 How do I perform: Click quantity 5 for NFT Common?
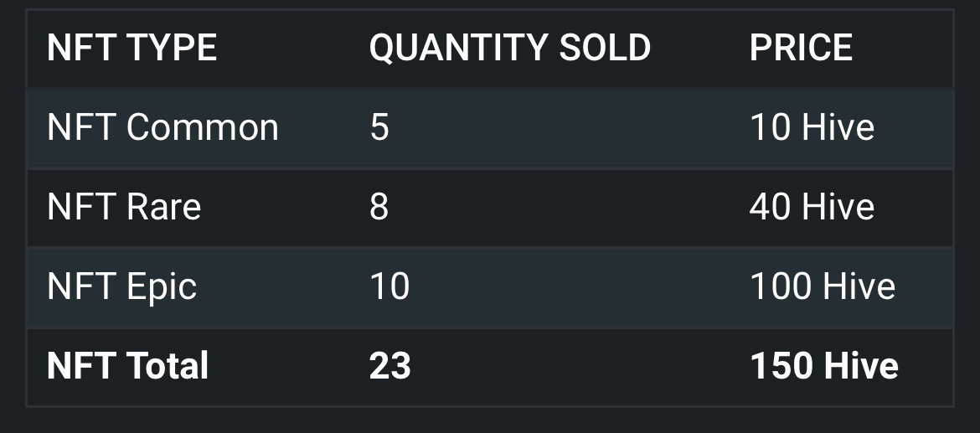click(379, 127)
